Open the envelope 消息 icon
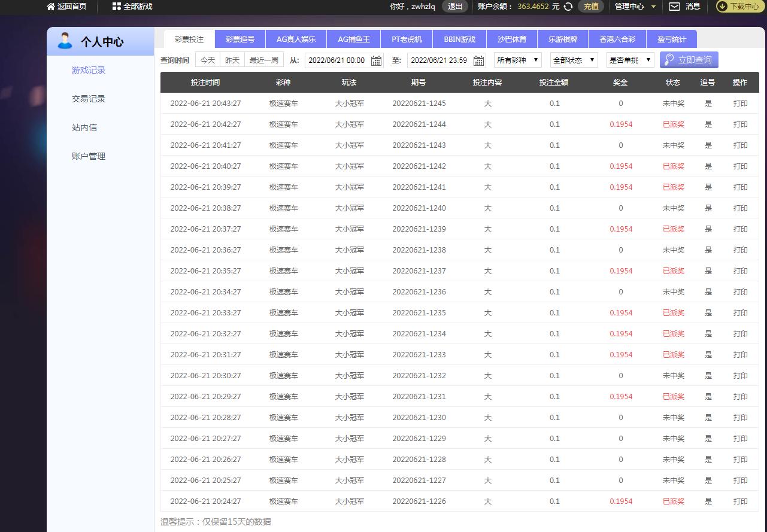The image size is (767, 532). [674, 7]
